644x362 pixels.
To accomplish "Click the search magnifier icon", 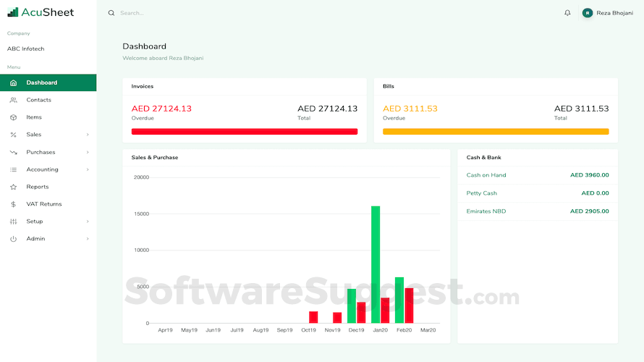I will (111, 13).
